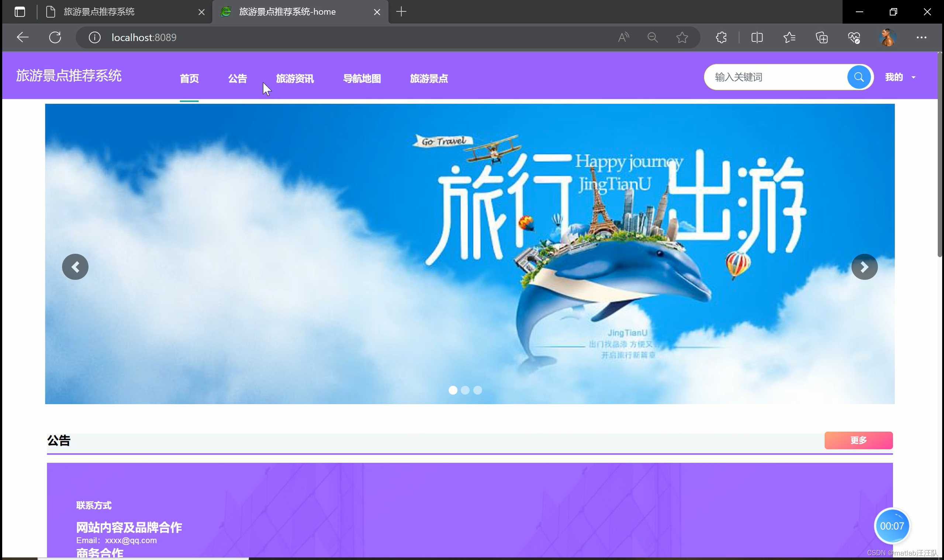This screenshot has height=560, width=944.
Task: Click the blue search magnifier button
Action: [x=858, y=77]
